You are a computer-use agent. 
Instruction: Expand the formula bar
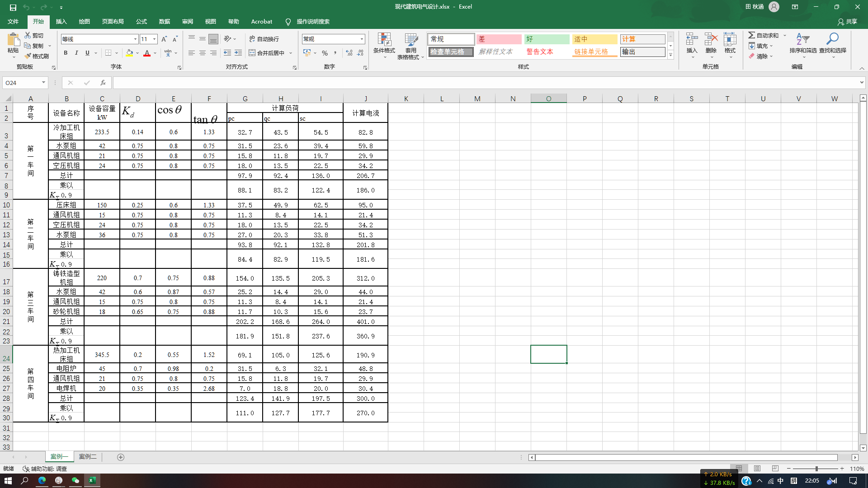(862, 83)
